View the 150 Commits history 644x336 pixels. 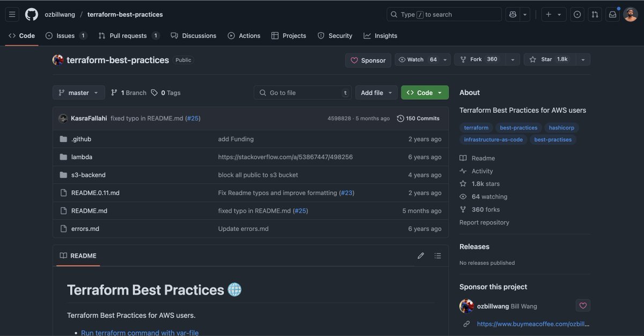tap(418, 118)
